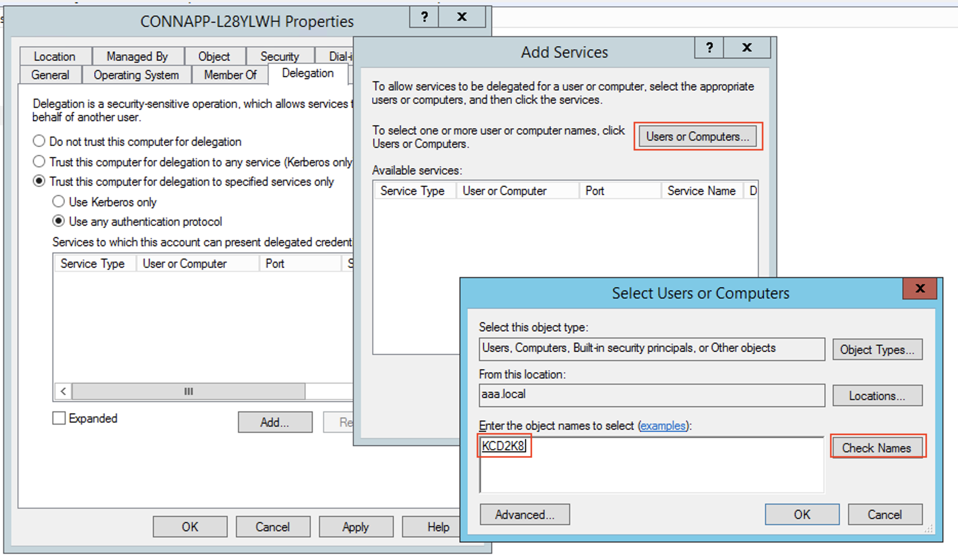This screenshot has width=958, height=560.
Task: Sort by User or Computer in Properties list
Action: [x=198, y=264]
